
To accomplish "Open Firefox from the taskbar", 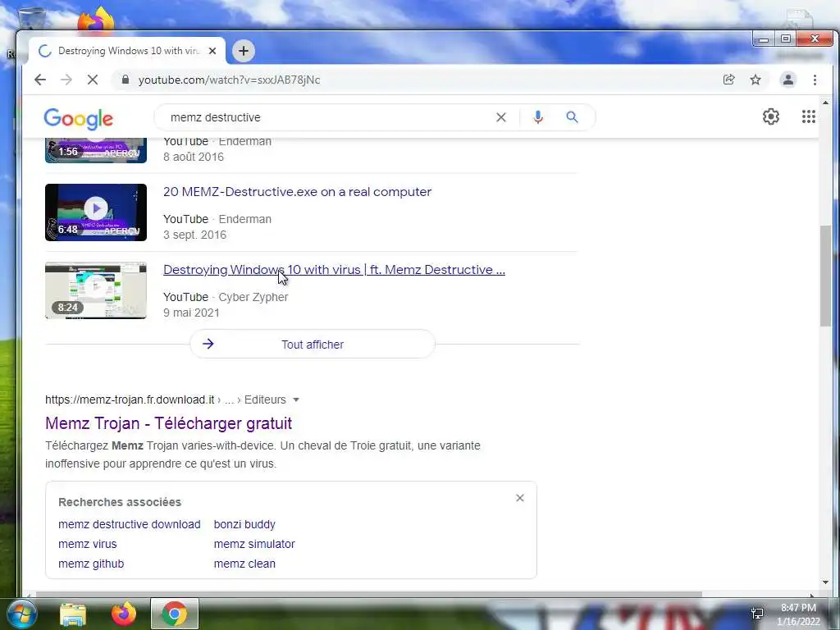I will click(123, 614).
